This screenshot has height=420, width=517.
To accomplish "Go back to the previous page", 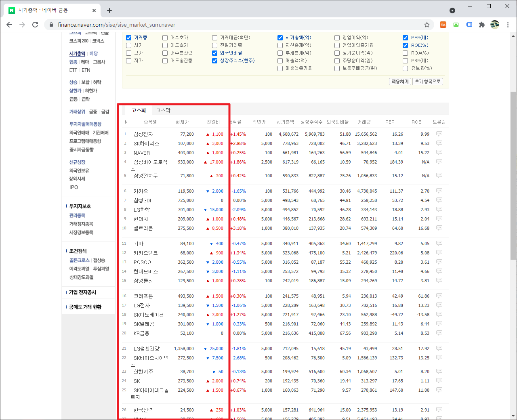I will coord(9,25).
